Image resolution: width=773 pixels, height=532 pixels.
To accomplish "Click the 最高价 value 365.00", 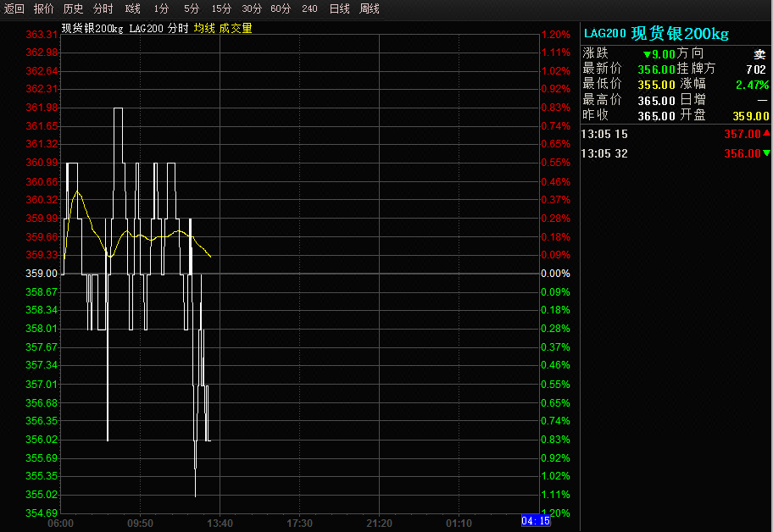I will pos(656,101).
